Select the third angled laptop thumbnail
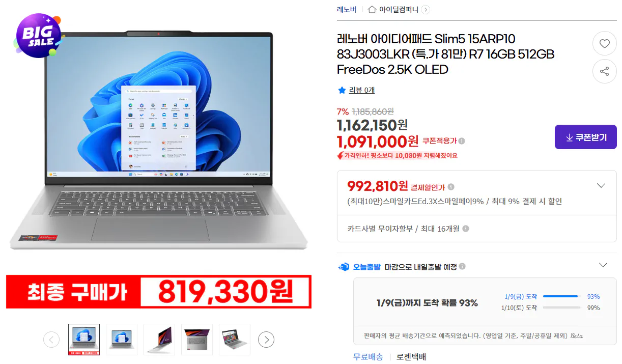The height and width of the screenshot is (364, 622). pyautogui.click(x=159, y=340)
